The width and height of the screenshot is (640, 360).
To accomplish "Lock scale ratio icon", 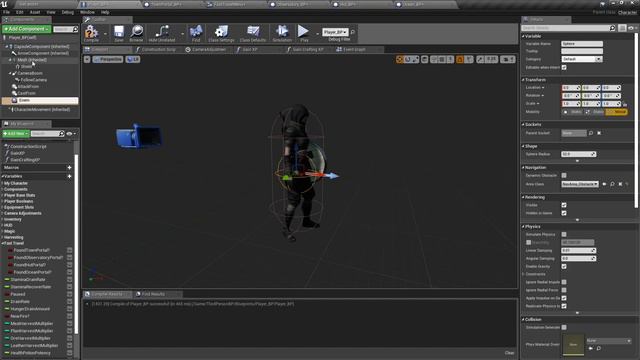I will point(625,104).
